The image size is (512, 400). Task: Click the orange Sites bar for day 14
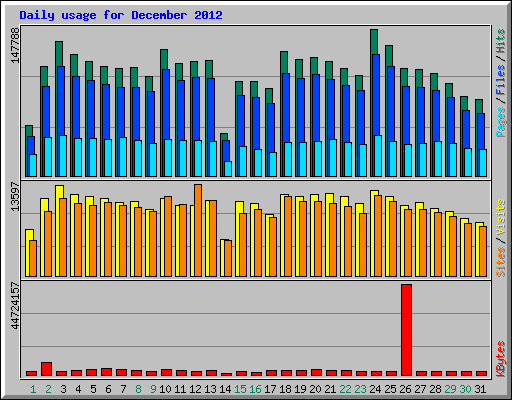[x=228, y=258]
